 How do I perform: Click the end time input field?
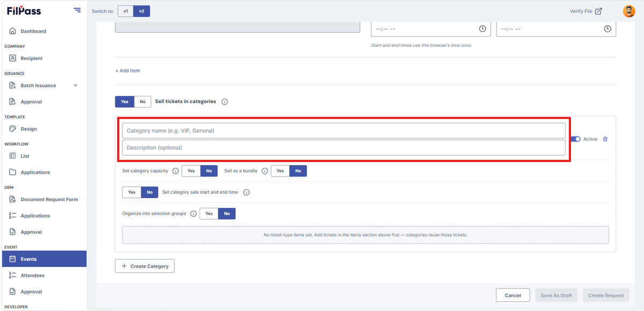(556, 29)
